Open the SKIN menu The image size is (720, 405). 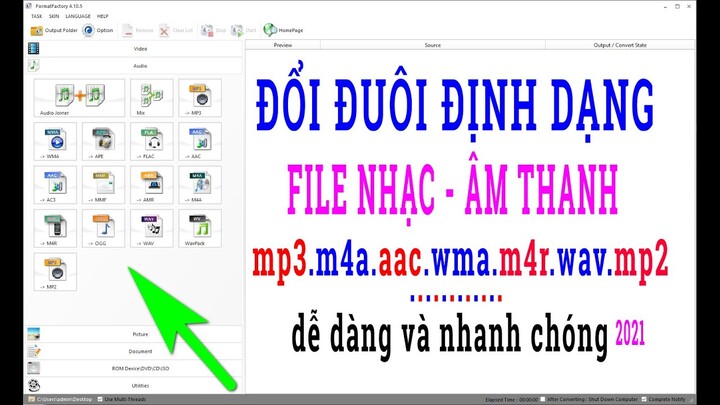[x=54, y=16]
